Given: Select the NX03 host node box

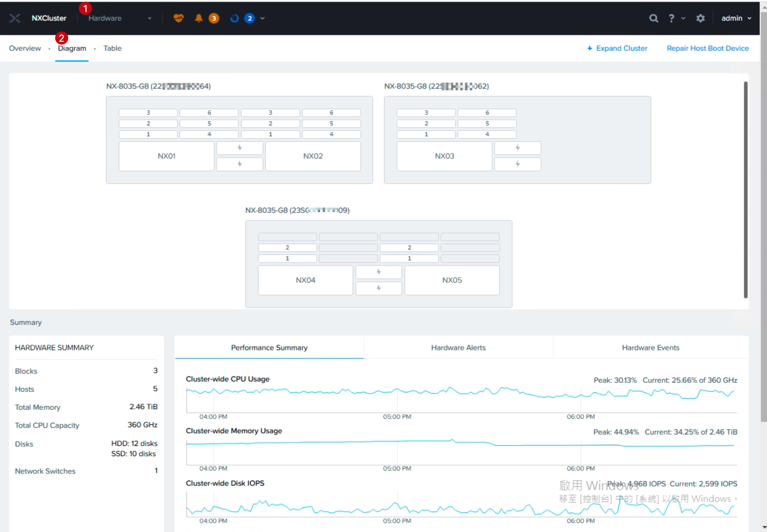Looking at the screenshot, I should pos(444,156).
